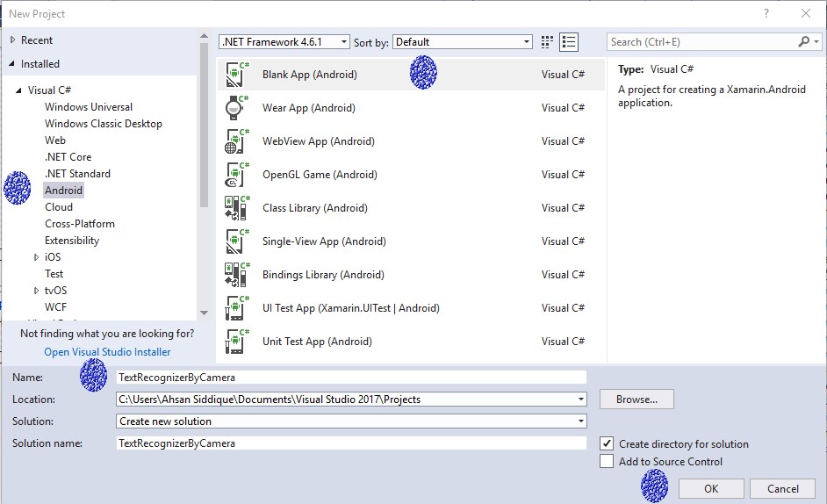
Task: Collapse the Visual C# tree node
Action: 18,90
